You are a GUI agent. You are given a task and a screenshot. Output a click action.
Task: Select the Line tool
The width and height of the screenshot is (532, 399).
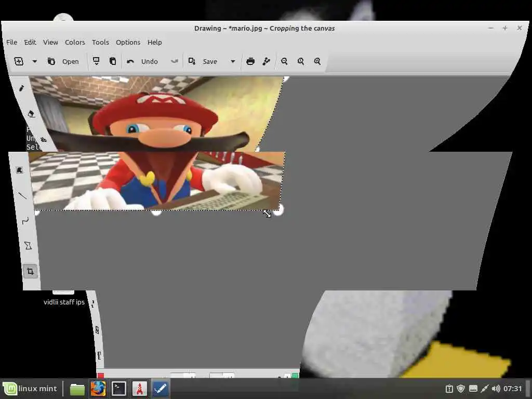(x=22, y=195)
